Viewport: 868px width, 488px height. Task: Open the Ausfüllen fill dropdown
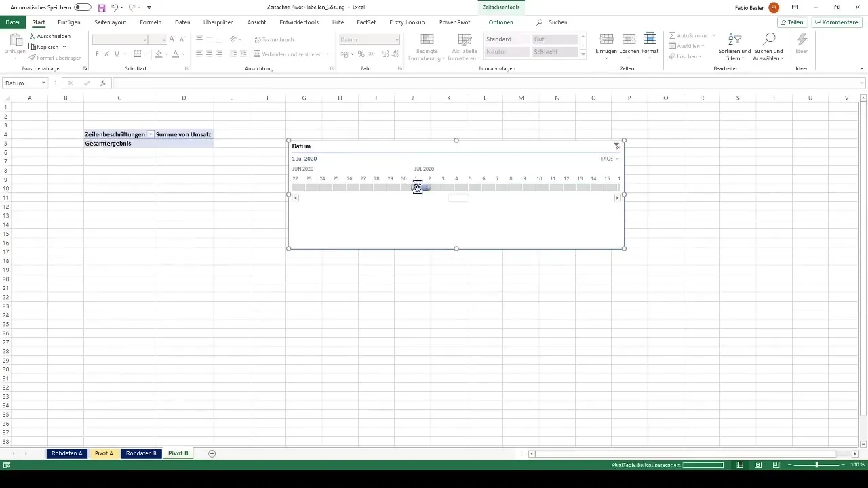687,46
